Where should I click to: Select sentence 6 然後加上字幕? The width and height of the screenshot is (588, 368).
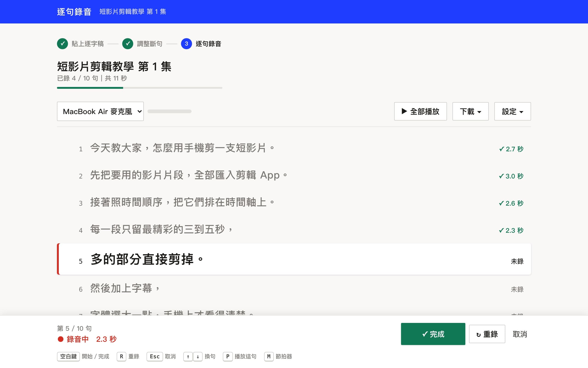(x=294, y=288)
